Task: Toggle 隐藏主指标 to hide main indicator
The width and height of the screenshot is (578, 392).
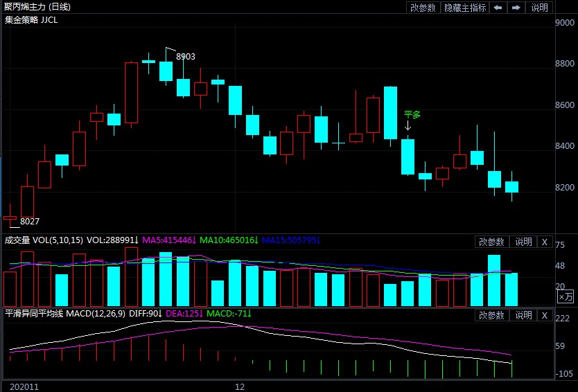Action: click(x=464, y=8)
